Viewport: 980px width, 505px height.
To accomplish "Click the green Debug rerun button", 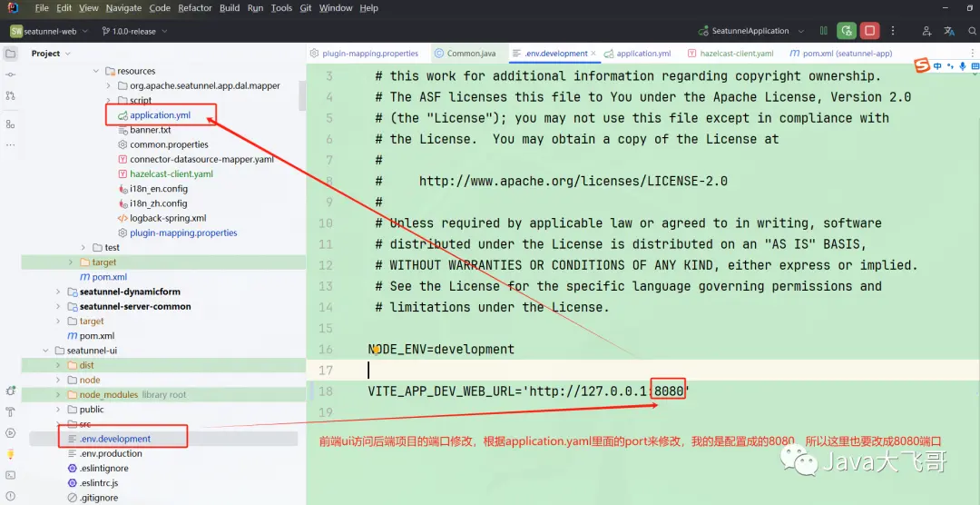I will point(847,31).
